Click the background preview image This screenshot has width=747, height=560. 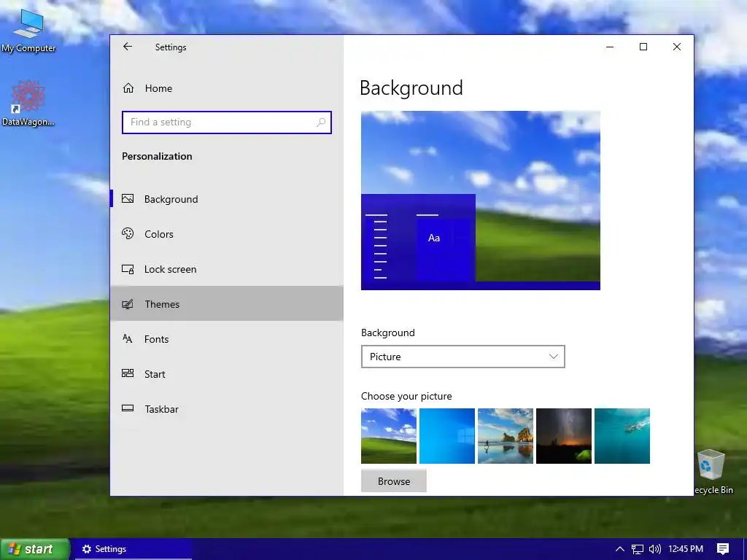click(x=481, y=201)
